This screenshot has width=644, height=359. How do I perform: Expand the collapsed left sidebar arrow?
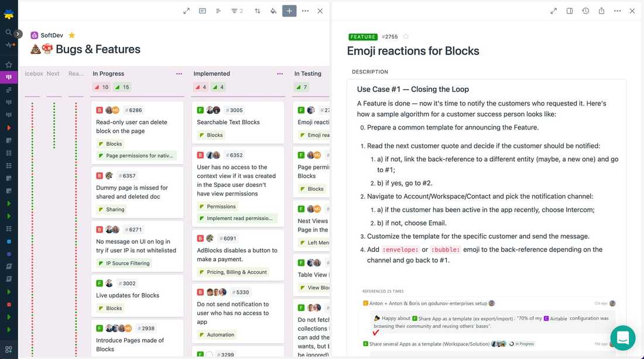[18, 34]
